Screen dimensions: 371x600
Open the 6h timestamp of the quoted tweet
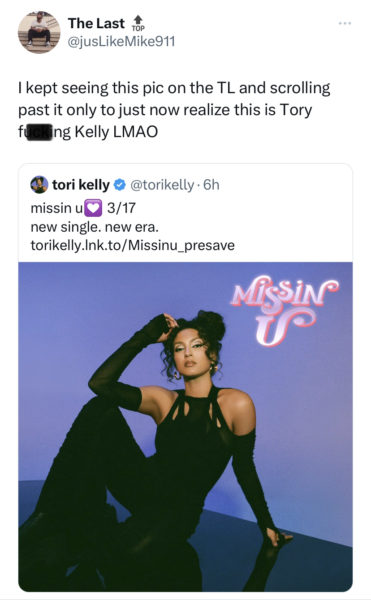tap(212, 185)
